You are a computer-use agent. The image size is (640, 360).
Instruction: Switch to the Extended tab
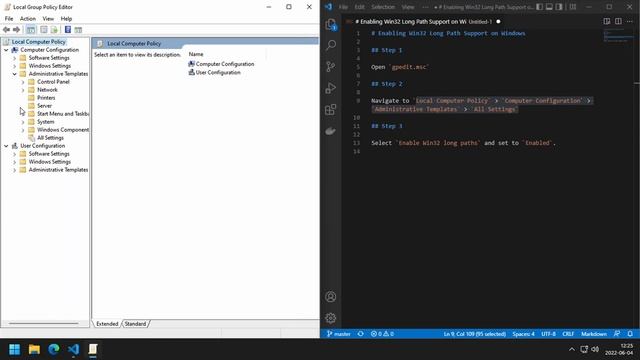point(107,324)
